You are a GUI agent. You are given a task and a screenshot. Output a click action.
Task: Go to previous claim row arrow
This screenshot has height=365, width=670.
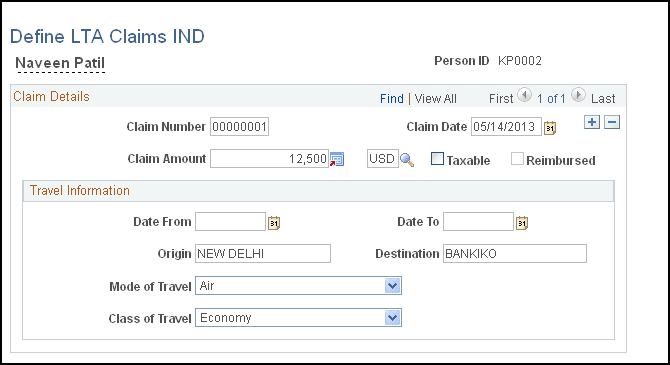click(x=524, y=95)
